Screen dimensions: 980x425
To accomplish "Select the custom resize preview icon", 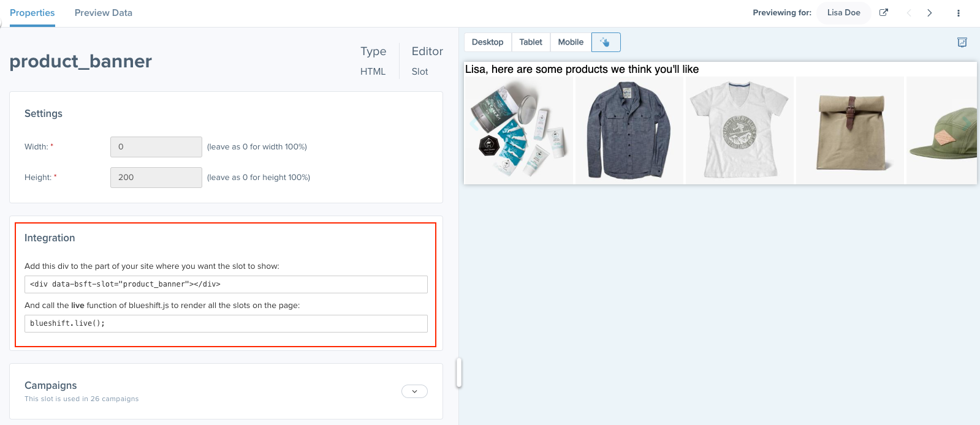I will [606, 42].
